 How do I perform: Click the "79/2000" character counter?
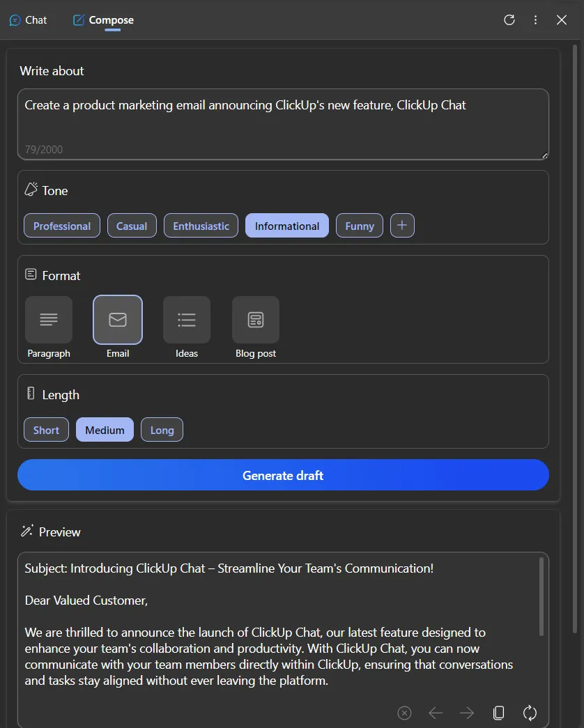click(44, 150)
